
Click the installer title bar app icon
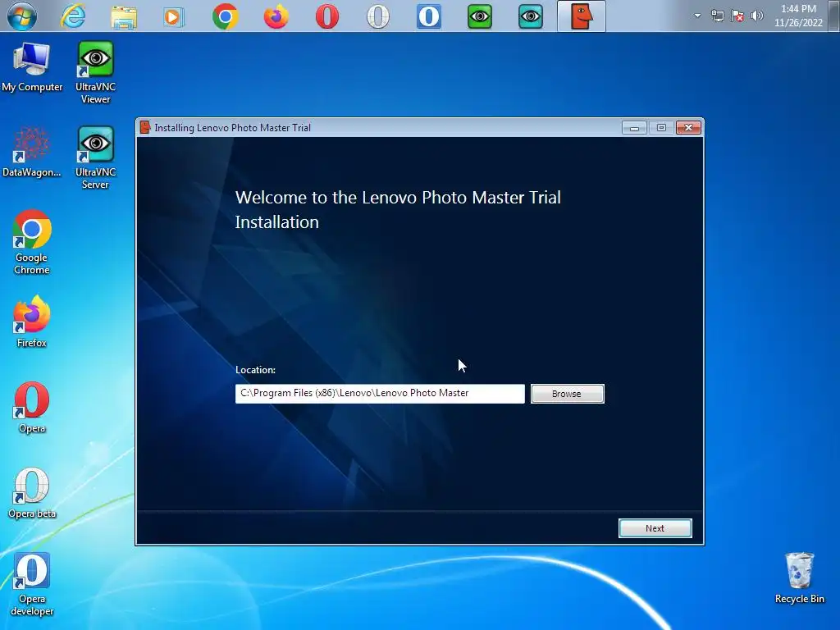(x=144, y=127)
